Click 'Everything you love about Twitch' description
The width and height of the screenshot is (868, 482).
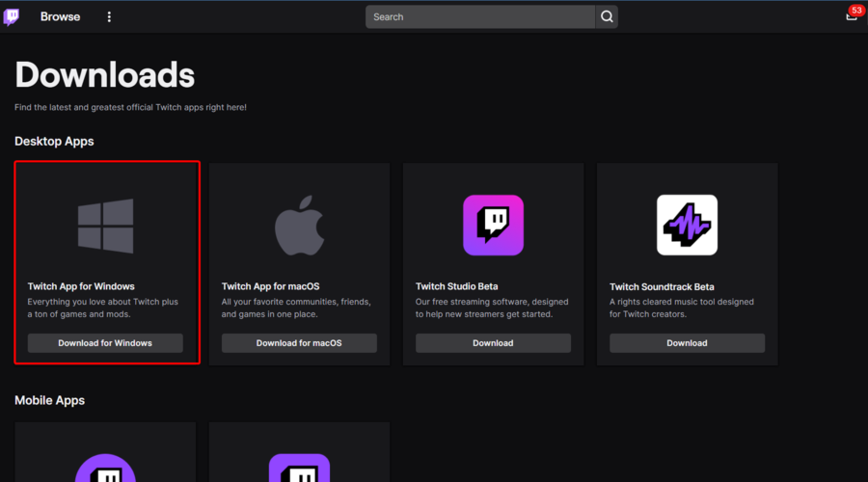[103, 308]
